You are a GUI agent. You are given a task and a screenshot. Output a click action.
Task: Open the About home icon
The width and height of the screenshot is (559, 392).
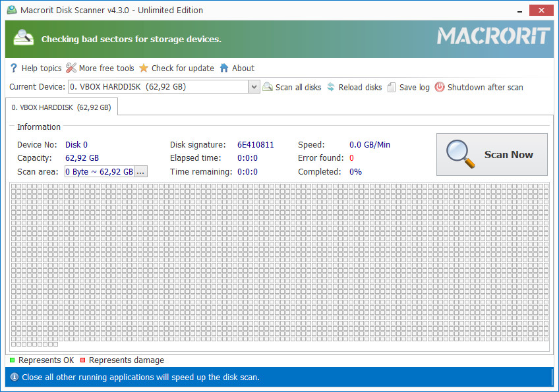pyautogui.click(x=224, y=69)
